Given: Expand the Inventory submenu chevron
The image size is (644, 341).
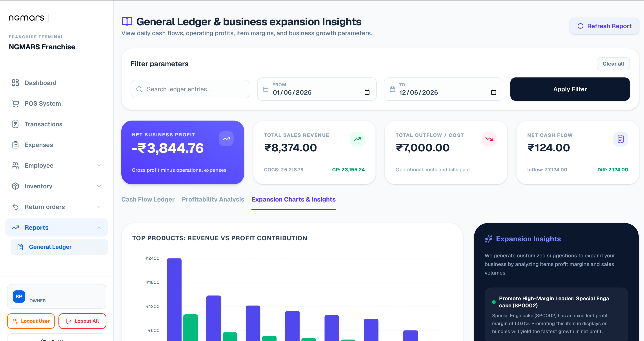Looking at the screenshot, I should pos(99,186).
